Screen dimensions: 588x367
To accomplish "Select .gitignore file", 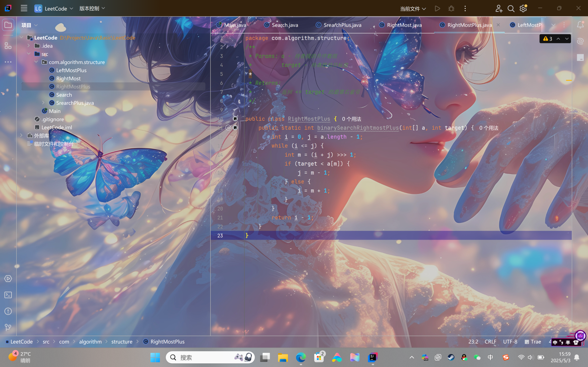I will click(x=52, y=119).
